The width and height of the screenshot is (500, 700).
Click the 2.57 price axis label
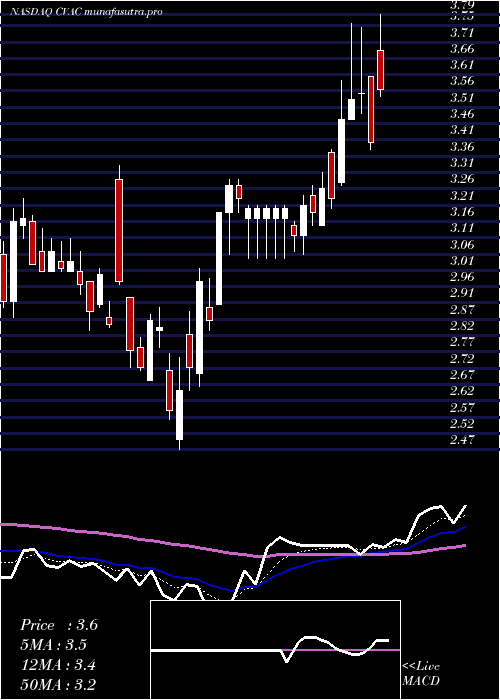[x=461, y=407]
